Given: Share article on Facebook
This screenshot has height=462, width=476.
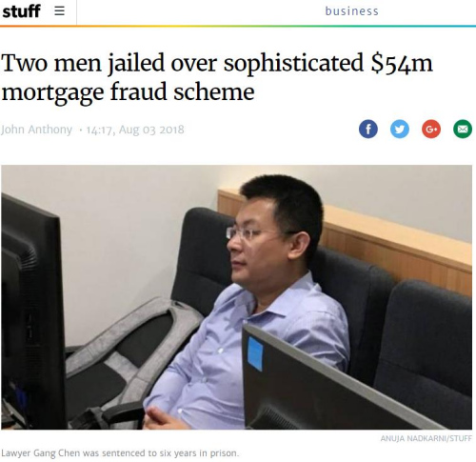Looking at the screenshot, I should point(368,130).
